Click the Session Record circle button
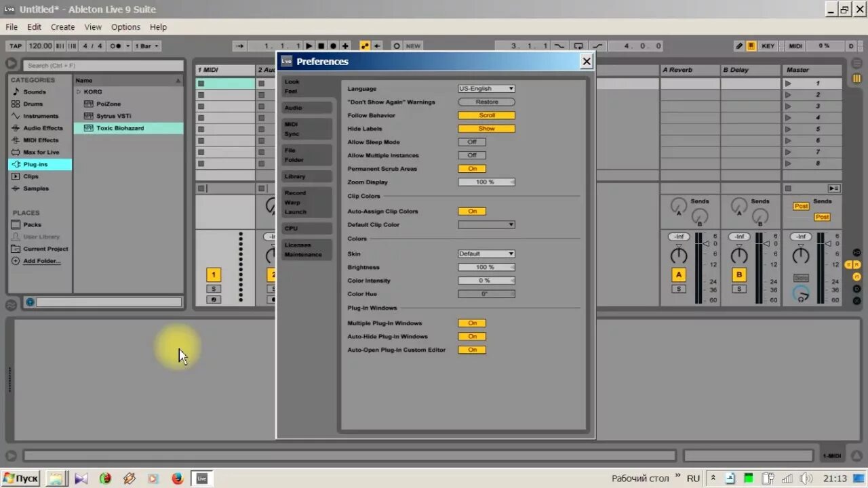 point(397,46)
